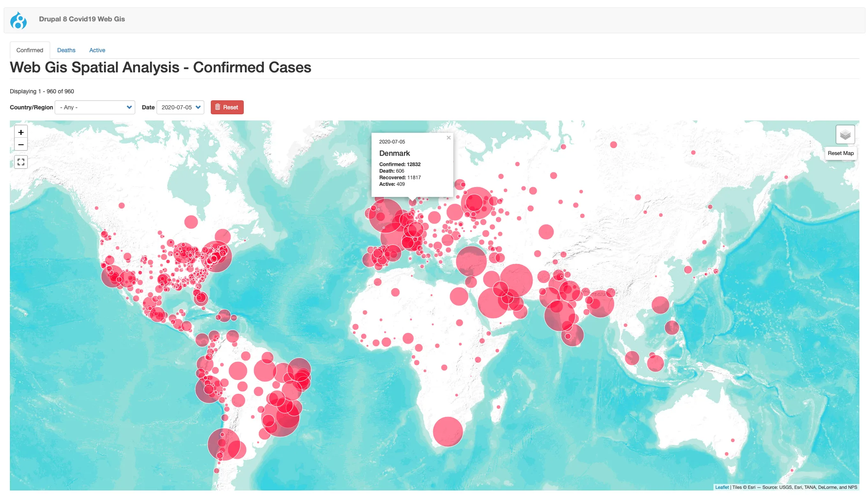The height and width of the screenshot is (502, 868).
Task: Click the Drupal drop logo
Action: [18, 20]
